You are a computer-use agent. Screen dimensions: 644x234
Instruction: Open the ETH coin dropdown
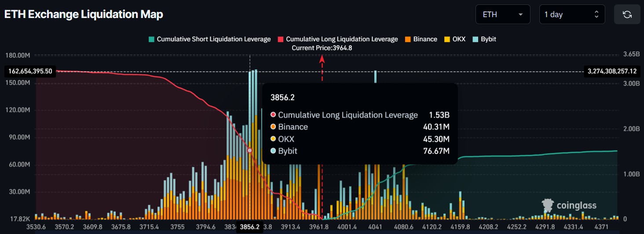(503, 14)
